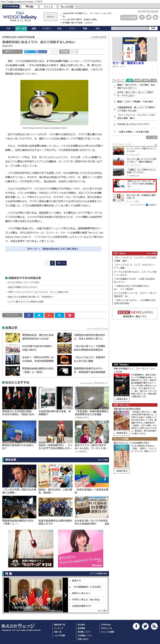Click the header Facebook round icon
Image resolution: width=160 pixels, height=644 pixels.
click(142, 17)
